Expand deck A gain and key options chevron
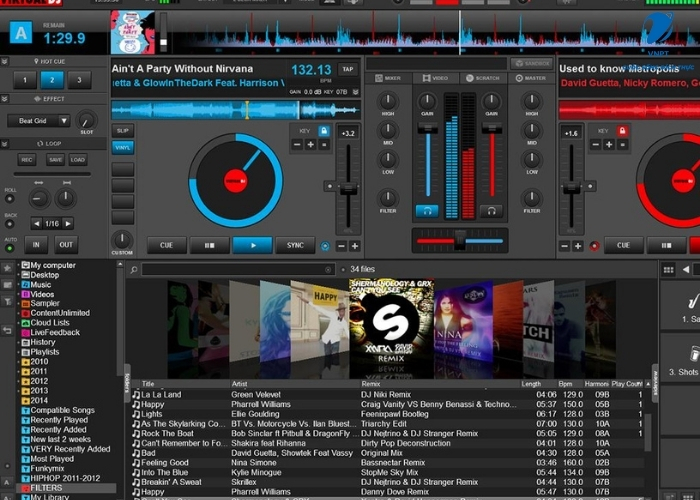This screenshot has height=500, width=700. pyautogui.click(x=355, y=92)
